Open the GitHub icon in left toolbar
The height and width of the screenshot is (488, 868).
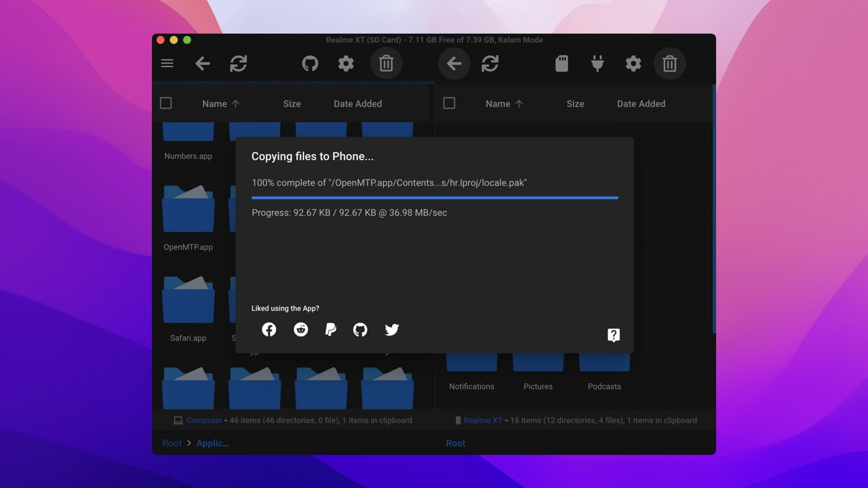point(310,63)
